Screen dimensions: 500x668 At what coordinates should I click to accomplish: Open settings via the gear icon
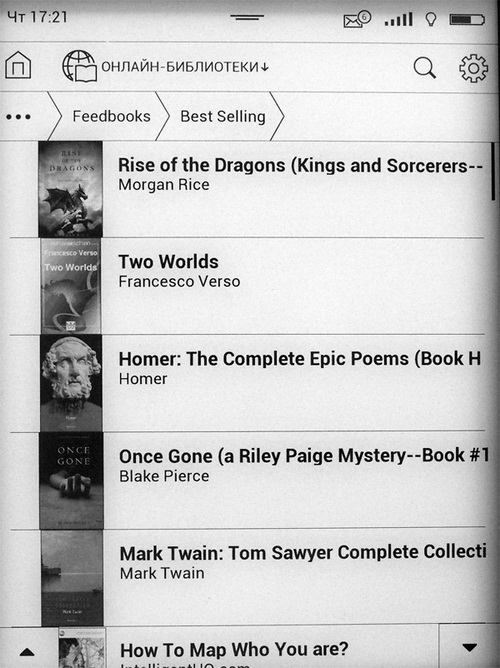click(474, 68)
